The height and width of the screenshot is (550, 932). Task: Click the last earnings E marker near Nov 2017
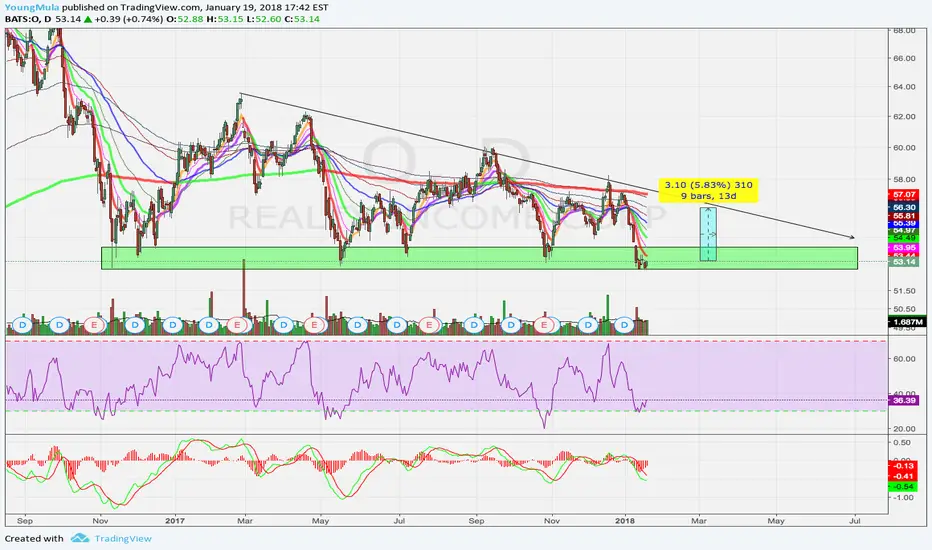click(x=543, y=325)
